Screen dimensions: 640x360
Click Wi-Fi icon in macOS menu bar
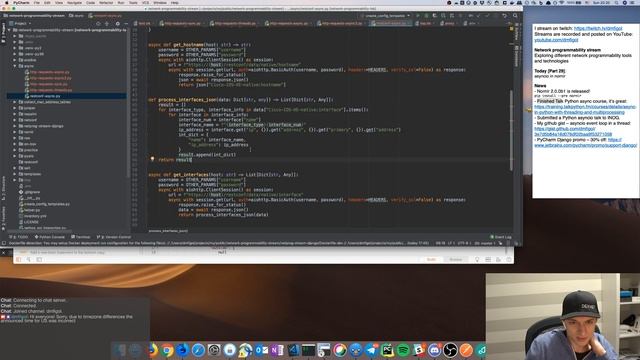[x=562, y=3]
